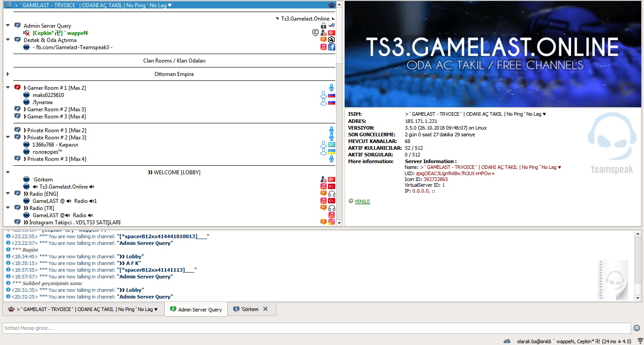Collapse the Radio [TR] channel

8,208
